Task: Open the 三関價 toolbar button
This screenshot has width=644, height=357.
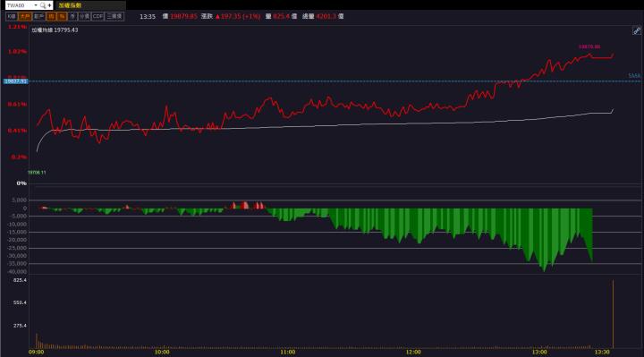Action: coord(114,16)
